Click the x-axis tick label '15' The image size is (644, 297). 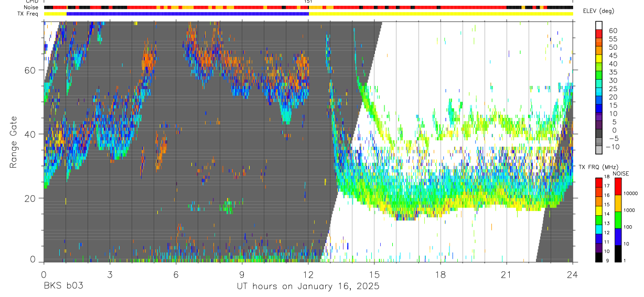tap(374, 274)
